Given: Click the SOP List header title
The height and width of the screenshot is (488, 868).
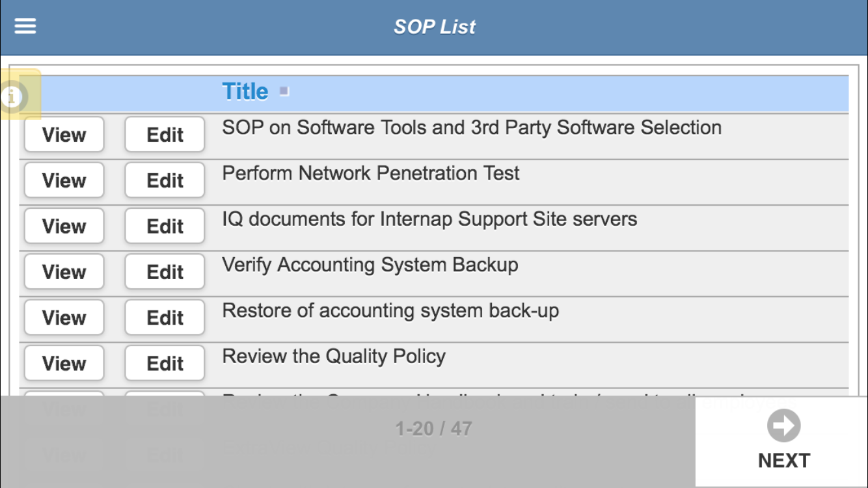Looking at the screenshot, I should [434, 27].
